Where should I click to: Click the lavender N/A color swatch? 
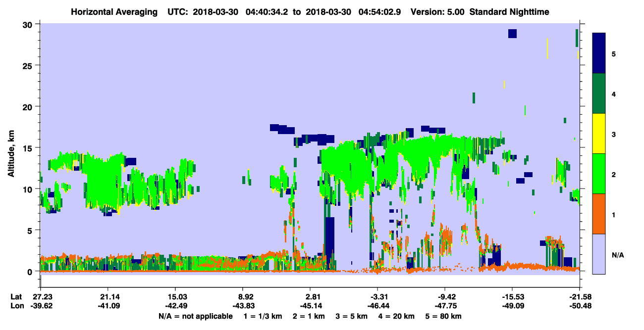(599, 253)
